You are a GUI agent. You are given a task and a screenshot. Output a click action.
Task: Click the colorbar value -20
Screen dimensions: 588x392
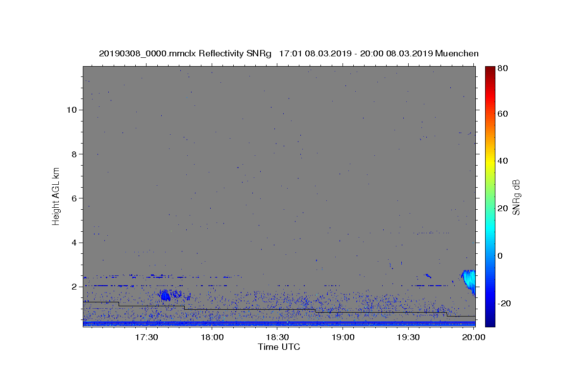tap(505, 303)
